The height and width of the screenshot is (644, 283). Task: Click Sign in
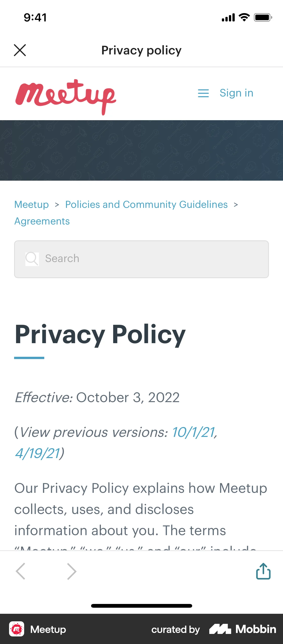click(x=236, y=93)
